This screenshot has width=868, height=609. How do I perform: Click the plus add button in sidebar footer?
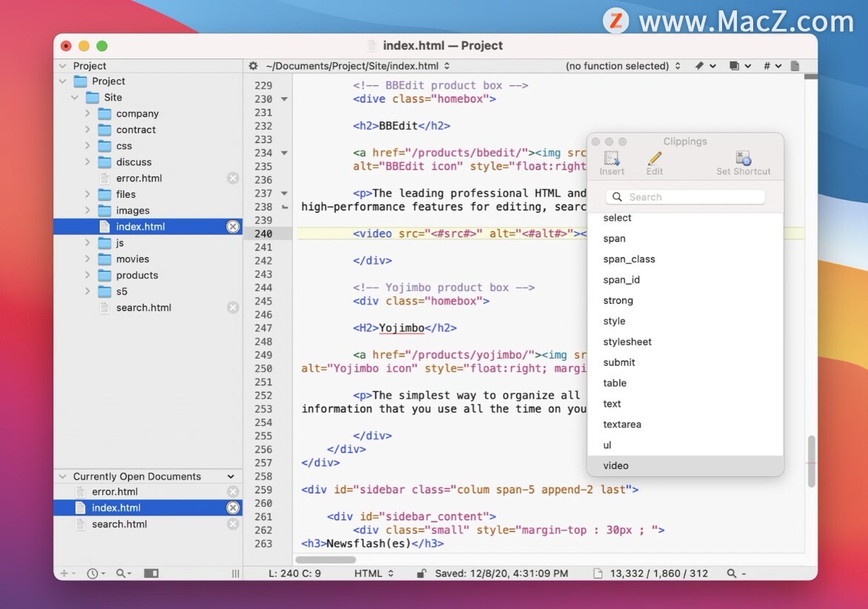tap(67, 573)
